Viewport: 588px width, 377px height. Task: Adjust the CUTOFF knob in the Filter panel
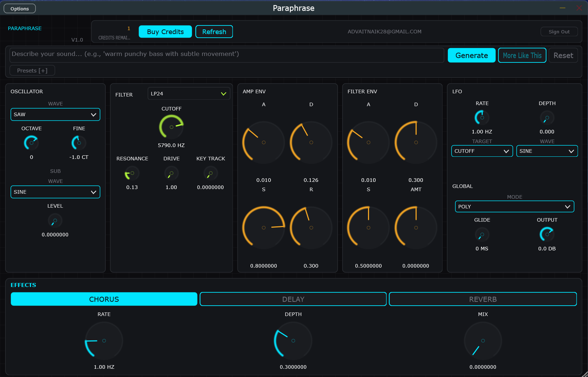pyautogui.click(x=171, y=127)
